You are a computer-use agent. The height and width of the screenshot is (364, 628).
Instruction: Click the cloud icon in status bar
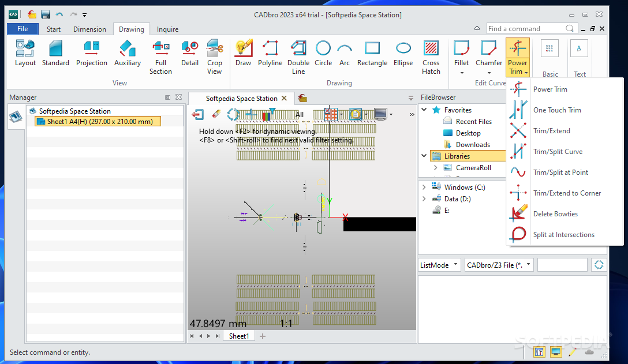click(589, 352)
